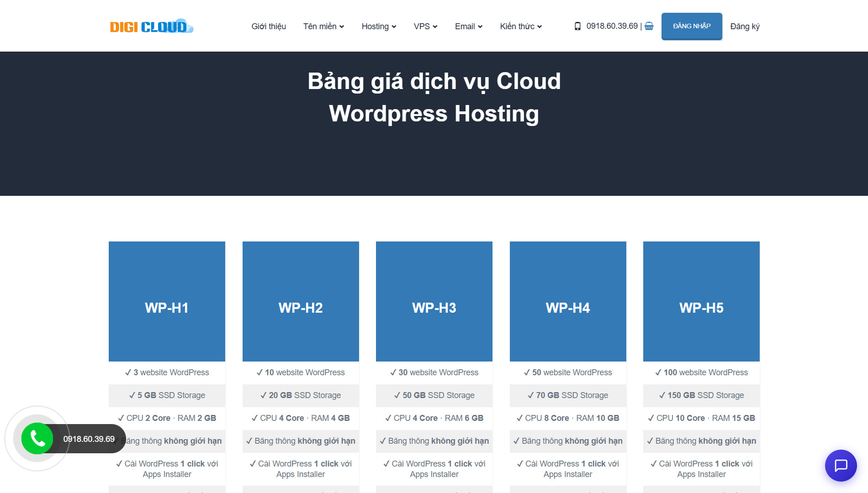Expand the Email dropdown menu

click(468, 26)
